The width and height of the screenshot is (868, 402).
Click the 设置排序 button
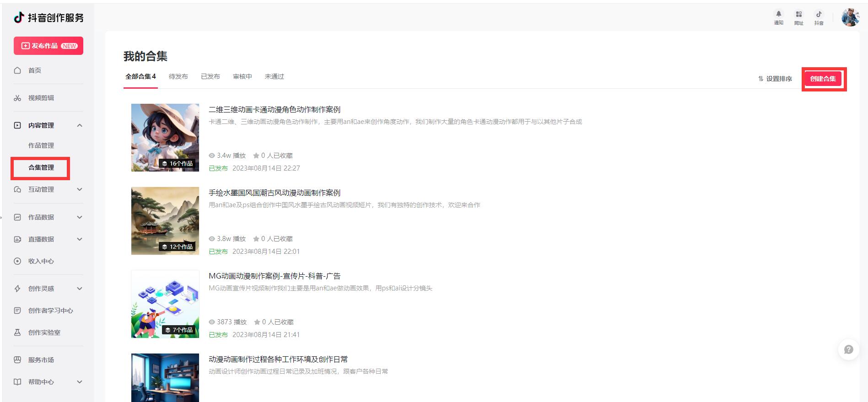tap(775, 79)
